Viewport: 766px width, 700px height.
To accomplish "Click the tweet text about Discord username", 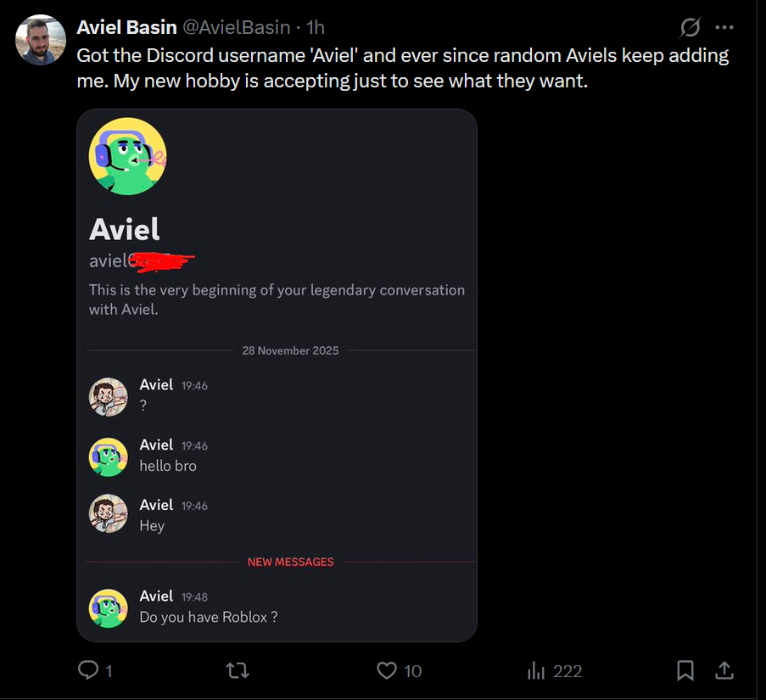I will [x=402, y=68].
